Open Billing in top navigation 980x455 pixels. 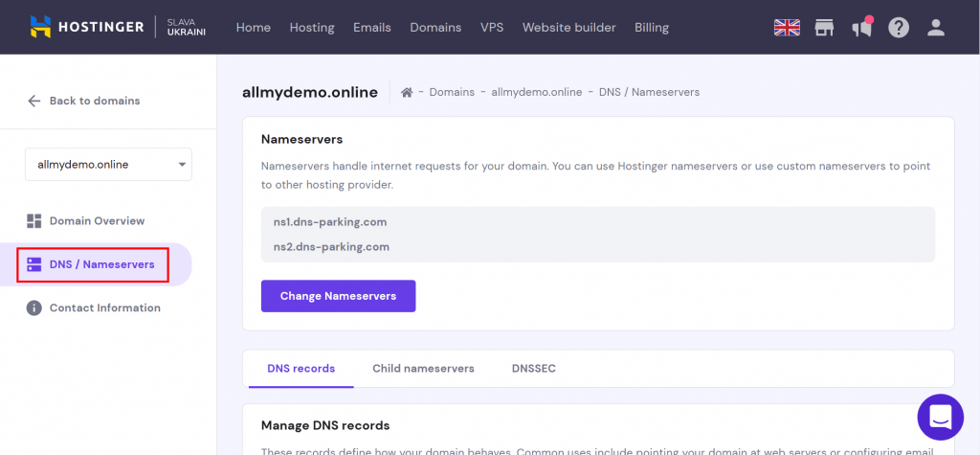point(651,28)
